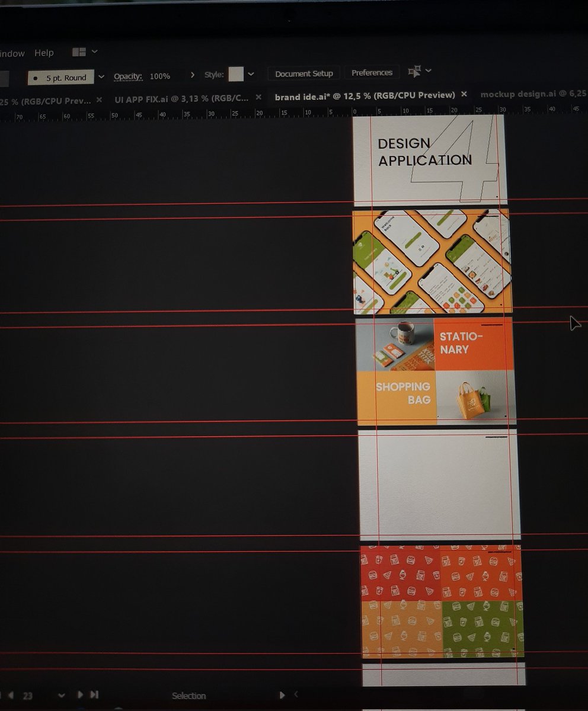Edit the 100% opacity value field
Image resolution: width=588 pixels, height=711 pixels.
[160, 76]
